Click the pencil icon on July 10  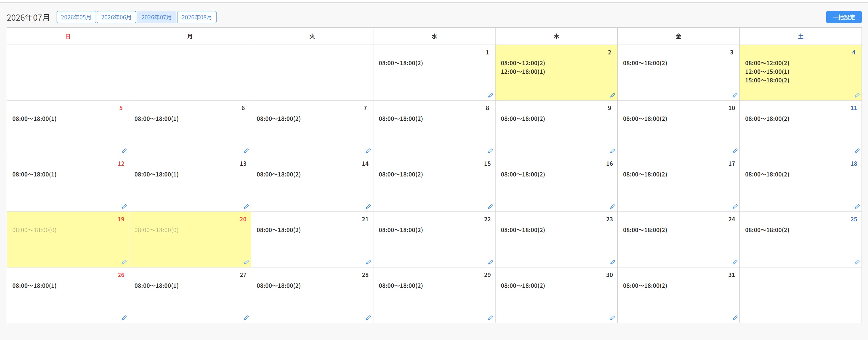point(735,151)
